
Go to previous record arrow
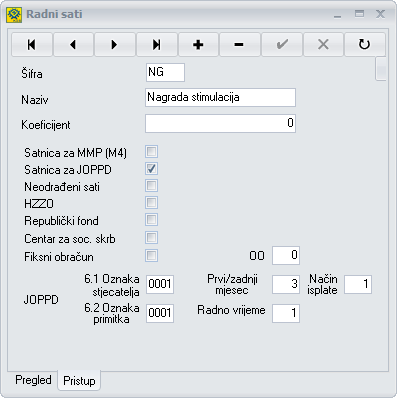[73, 44]
